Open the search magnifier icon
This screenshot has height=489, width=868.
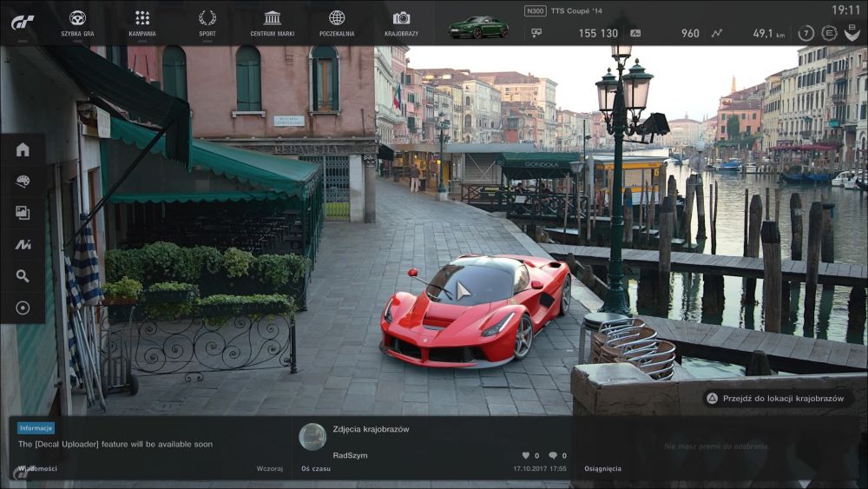click(x=23, y=276)
